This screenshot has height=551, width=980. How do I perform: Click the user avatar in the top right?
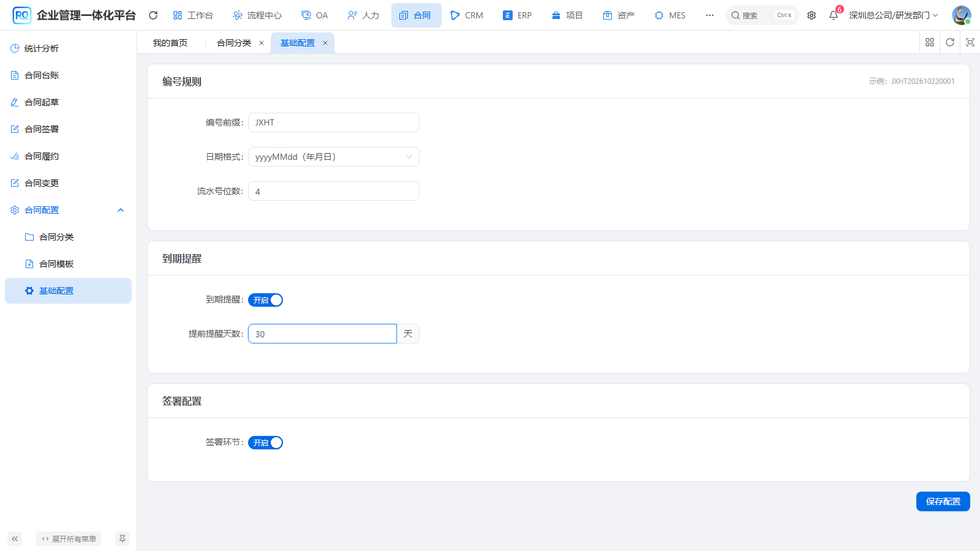tap(961, 15)
